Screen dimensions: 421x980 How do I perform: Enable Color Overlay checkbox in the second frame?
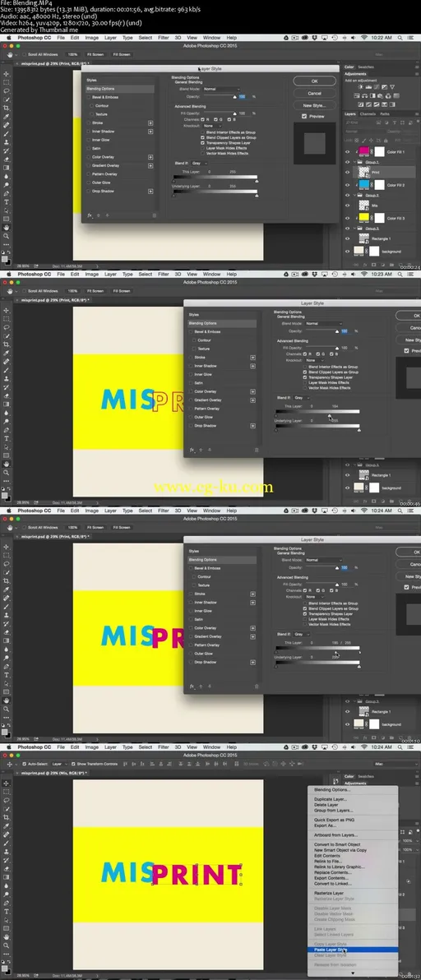pyautogui.click(x=191, y=391)
